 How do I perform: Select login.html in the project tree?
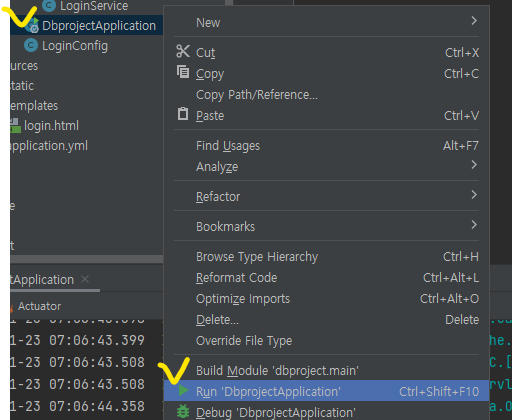(51, 126)
